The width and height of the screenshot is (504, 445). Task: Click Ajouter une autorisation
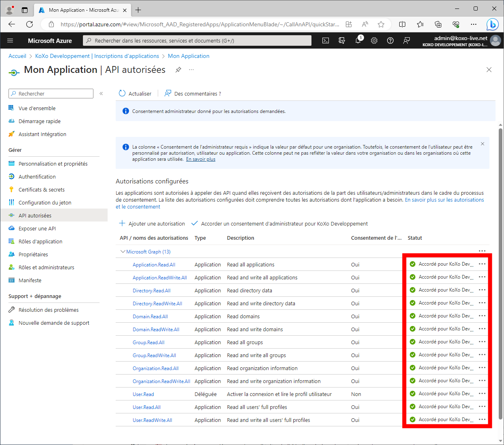click(x=152, y=224)
